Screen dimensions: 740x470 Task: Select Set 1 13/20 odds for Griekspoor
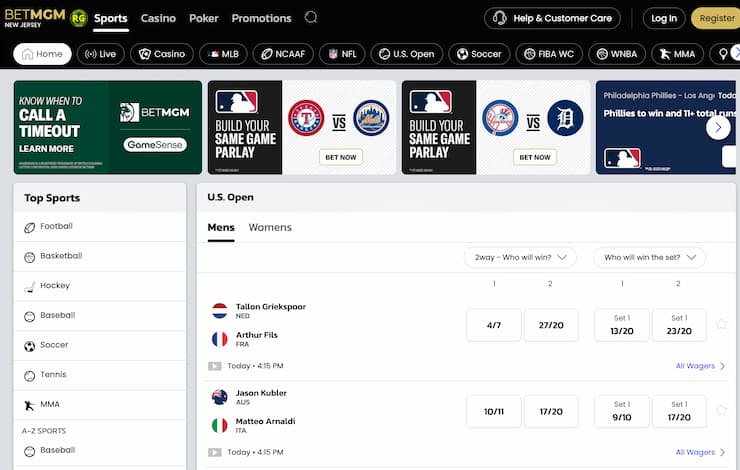[622, 325]
